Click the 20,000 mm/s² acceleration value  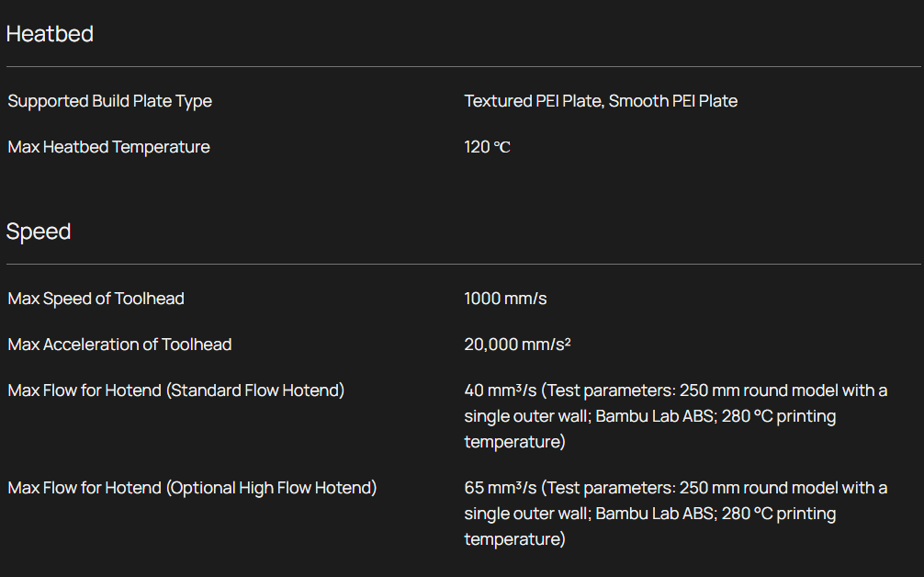coord(517,345)
